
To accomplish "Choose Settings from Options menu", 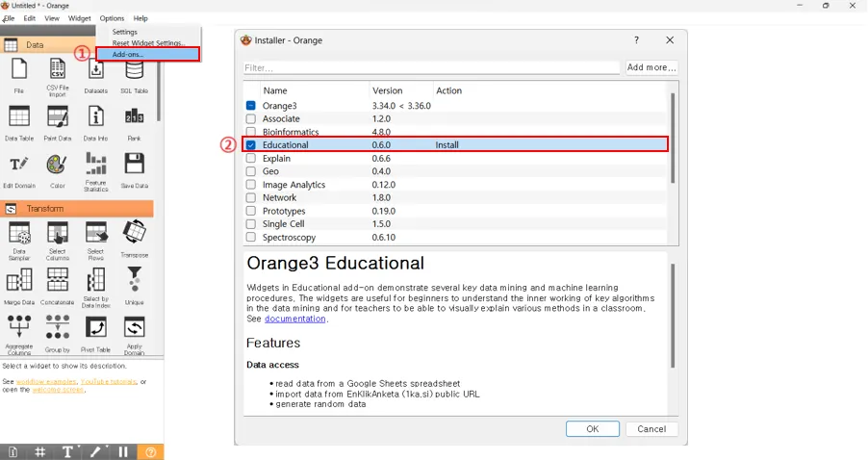I will [x=124, y=32].
